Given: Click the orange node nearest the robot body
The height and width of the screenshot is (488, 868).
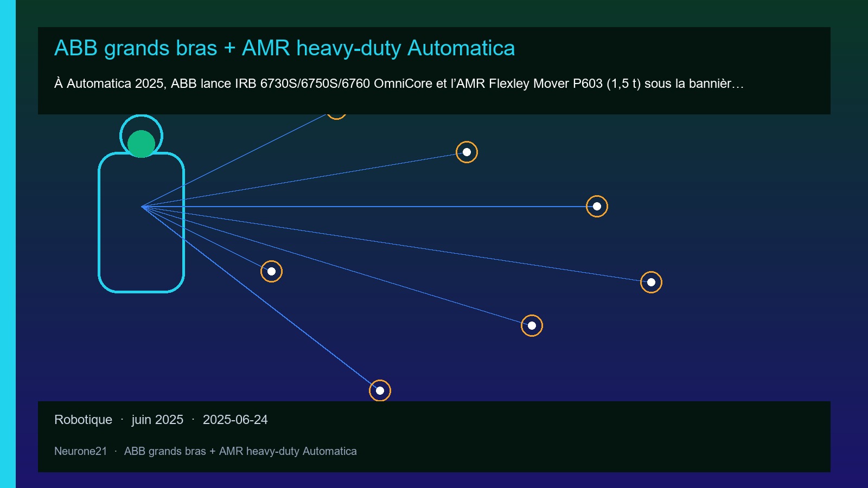Looking at the screenshot, I should click(271, 271).
